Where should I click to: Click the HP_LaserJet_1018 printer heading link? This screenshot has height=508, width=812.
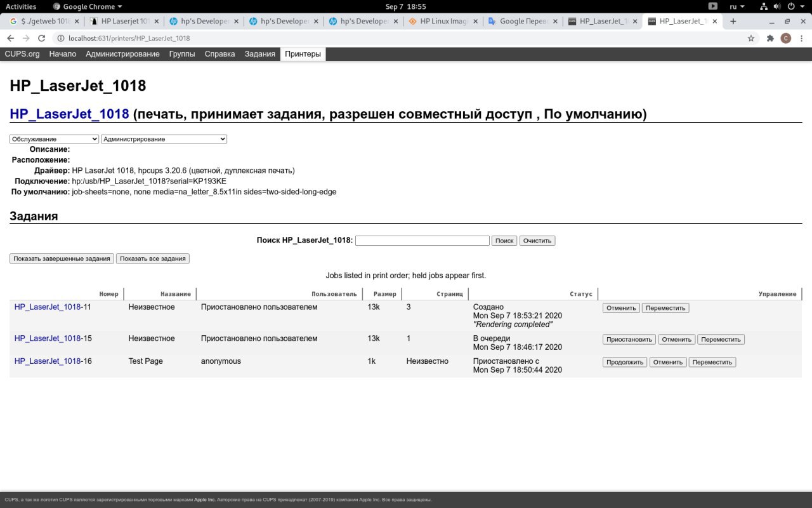(x=69, y=114)
